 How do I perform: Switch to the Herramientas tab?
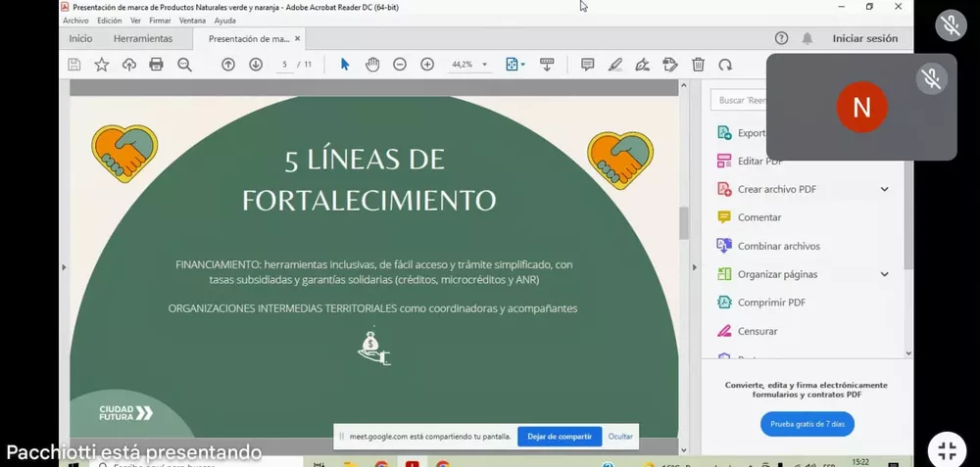coord(142,39)
